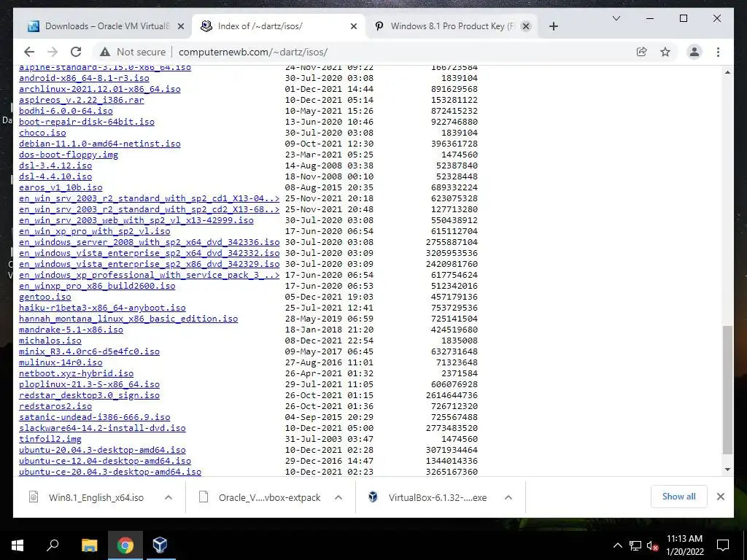Click the dsl-4.4.10.iso link
The image size is (747, 560).
(55, 176)
